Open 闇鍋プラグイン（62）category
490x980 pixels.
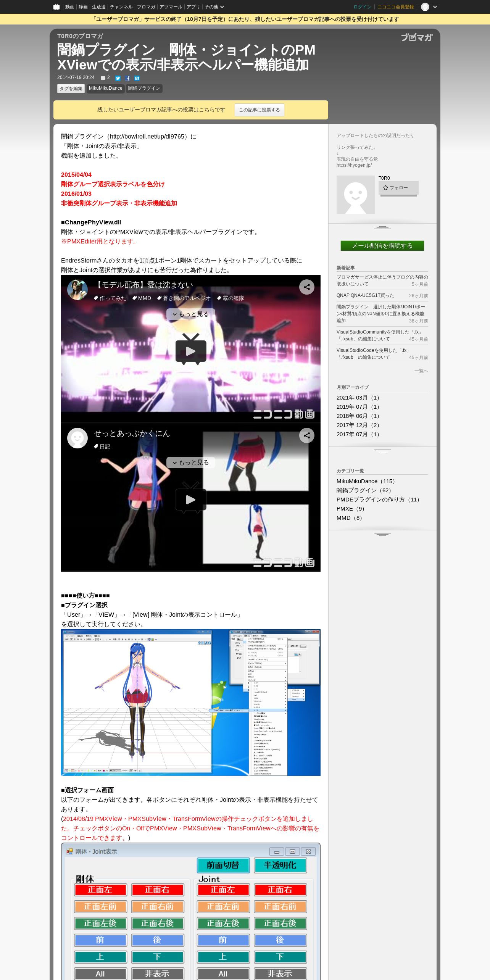coord(364,490)
